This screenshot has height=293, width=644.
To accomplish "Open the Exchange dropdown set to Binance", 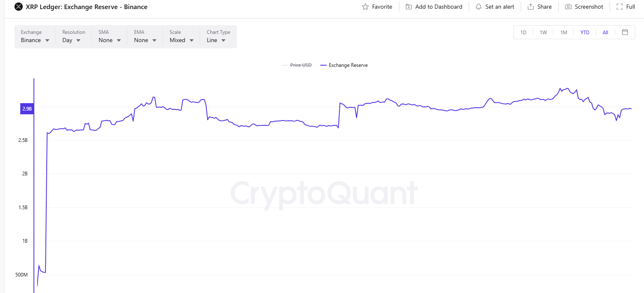I will tap(35, 37).
